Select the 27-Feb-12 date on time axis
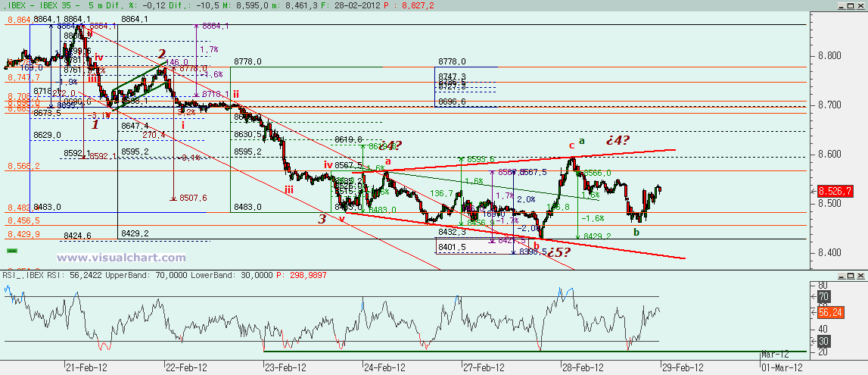The width and height of the screenshot is (868, 375). pos(484,367)
